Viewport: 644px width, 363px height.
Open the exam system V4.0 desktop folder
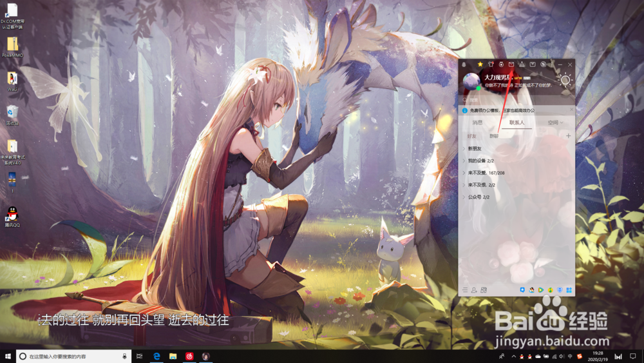coord(12,152)
